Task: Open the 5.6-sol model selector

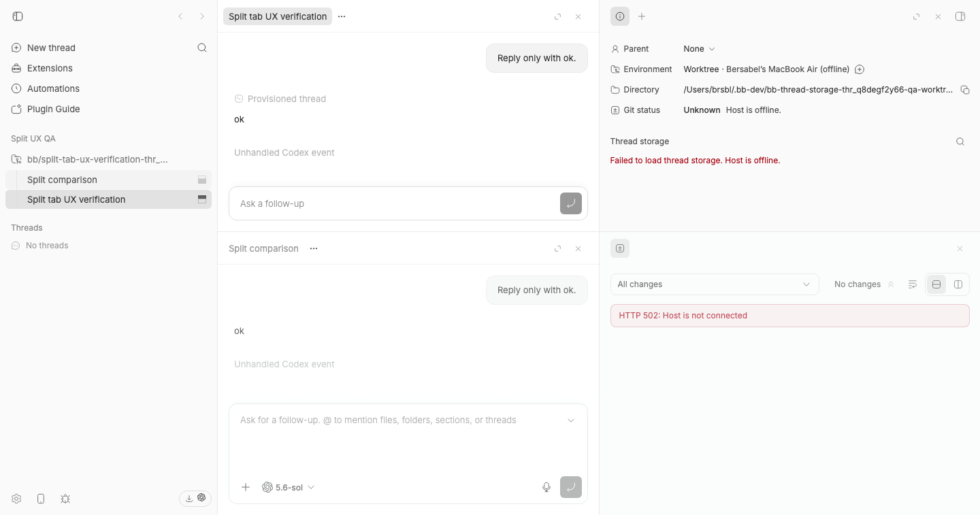Action: pyautogui.click(x=289, y=487)
